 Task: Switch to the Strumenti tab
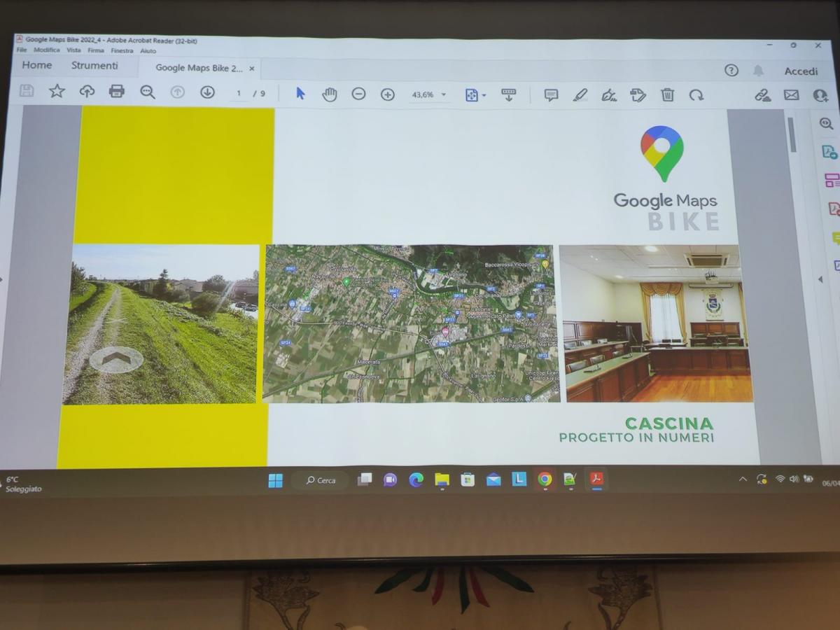[94, 65]
